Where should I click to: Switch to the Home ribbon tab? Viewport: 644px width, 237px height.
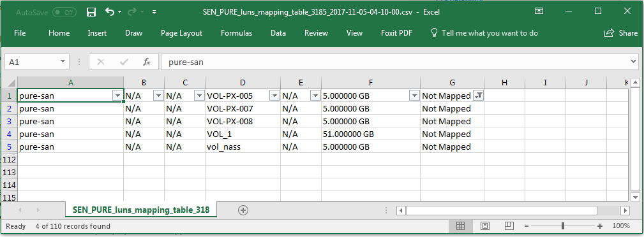pos(59,33)
